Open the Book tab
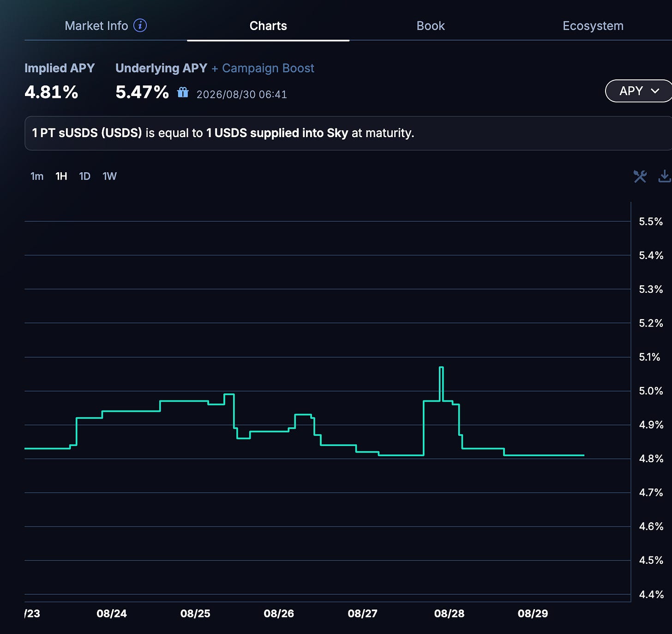 pos(431,26)
